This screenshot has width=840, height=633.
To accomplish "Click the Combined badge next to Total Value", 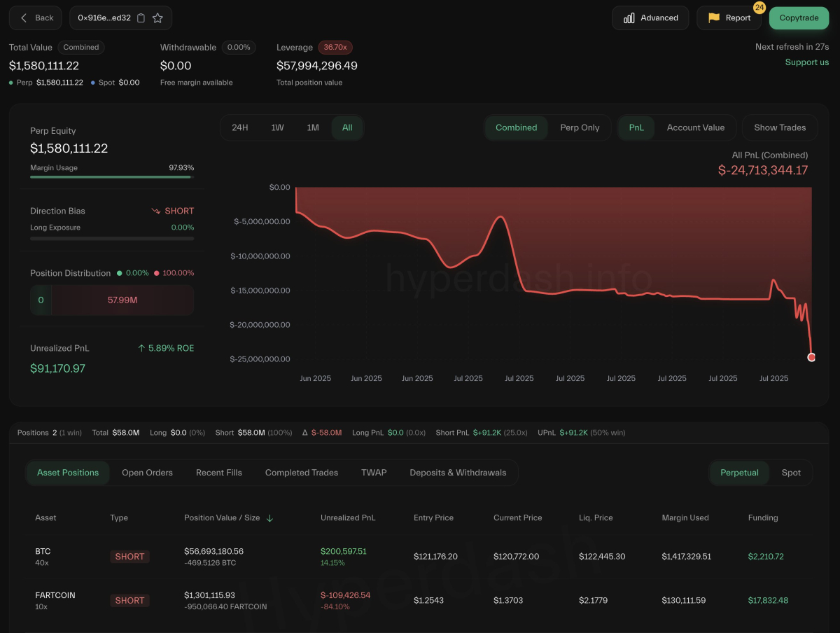I will tap(81, 48).
